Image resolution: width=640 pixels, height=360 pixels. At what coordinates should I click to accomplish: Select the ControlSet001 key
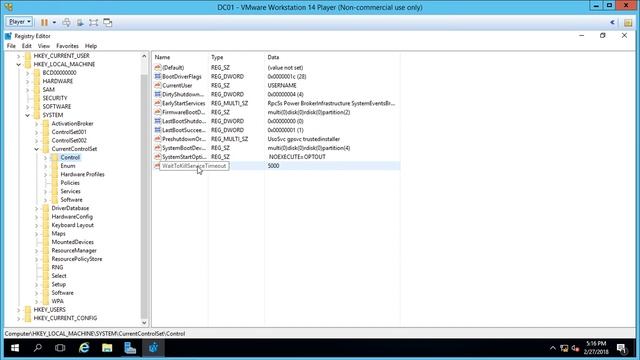(69, 132)
